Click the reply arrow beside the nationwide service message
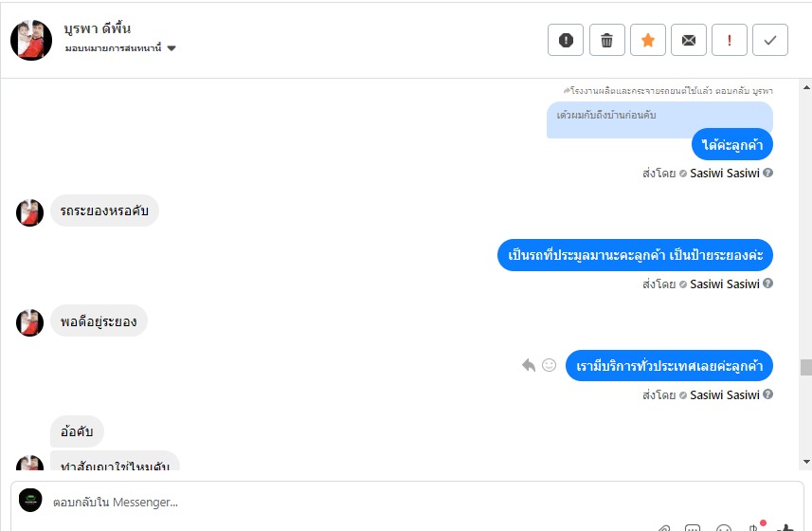 pyautogui.click(x=528, y=365)
